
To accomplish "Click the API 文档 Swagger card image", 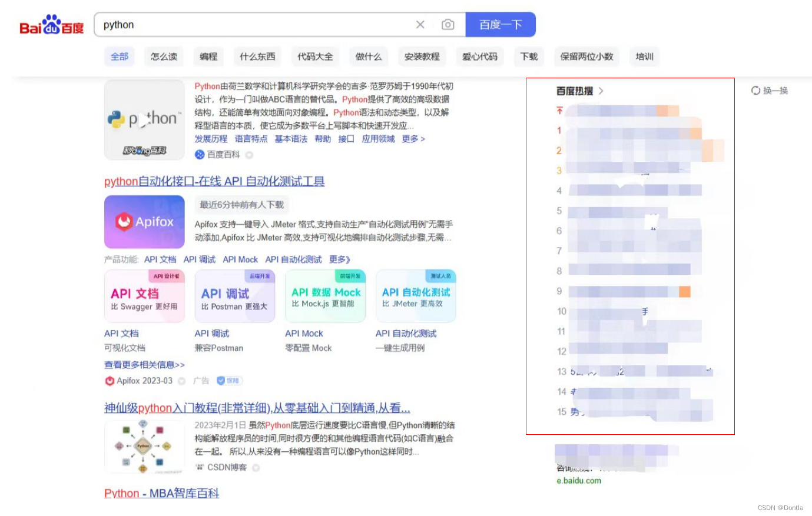I will click(x=144, y=296).
